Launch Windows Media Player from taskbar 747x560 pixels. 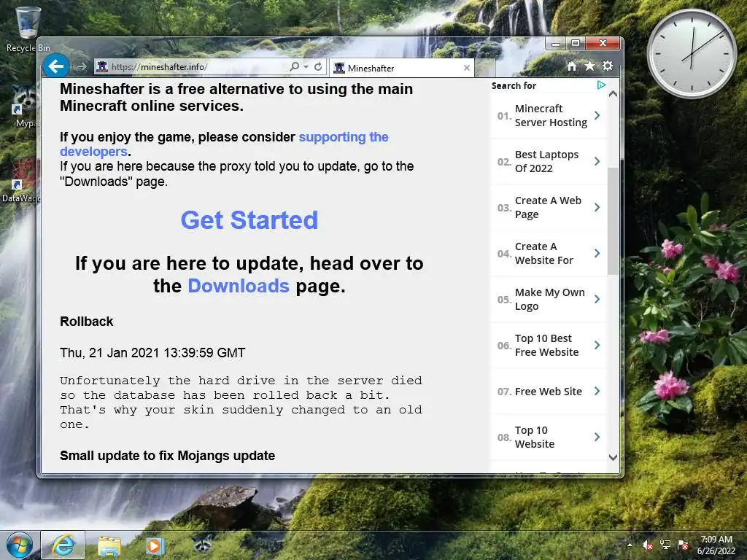(x=155, y=545)
